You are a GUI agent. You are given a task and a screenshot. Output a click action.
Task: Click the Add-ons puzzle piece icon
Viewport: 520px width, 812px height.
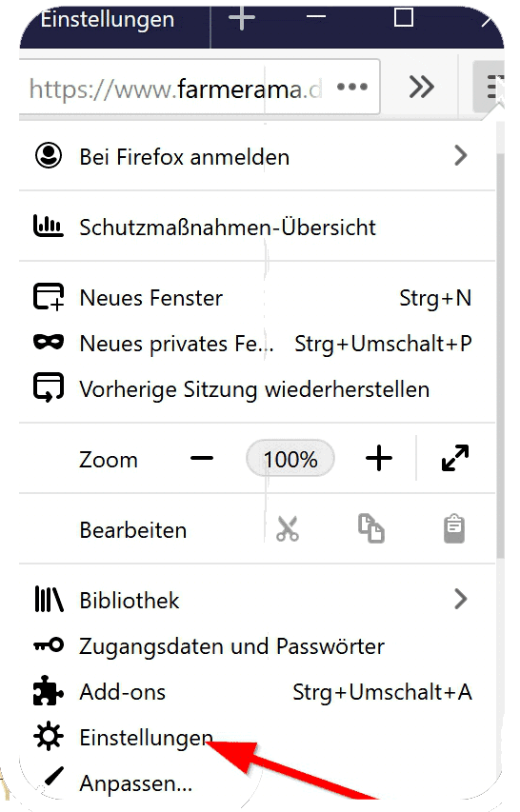point(49,691)
